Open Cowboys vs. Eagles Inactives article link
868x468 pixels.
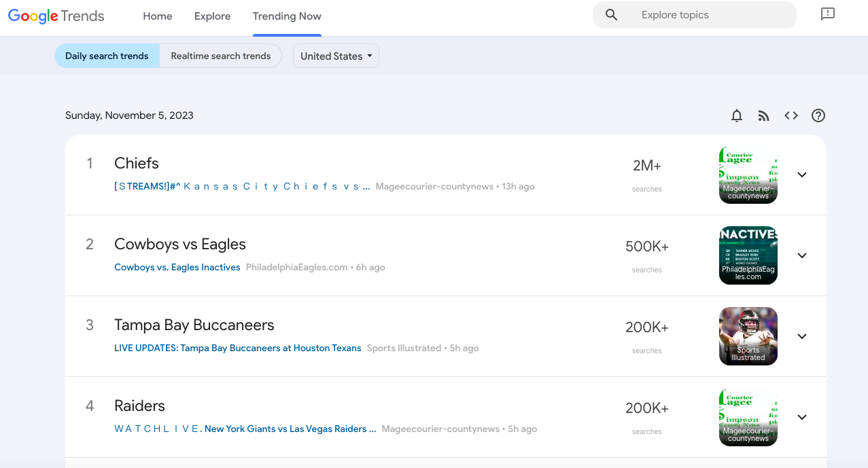pyautogui.click(x=177, y=268)
